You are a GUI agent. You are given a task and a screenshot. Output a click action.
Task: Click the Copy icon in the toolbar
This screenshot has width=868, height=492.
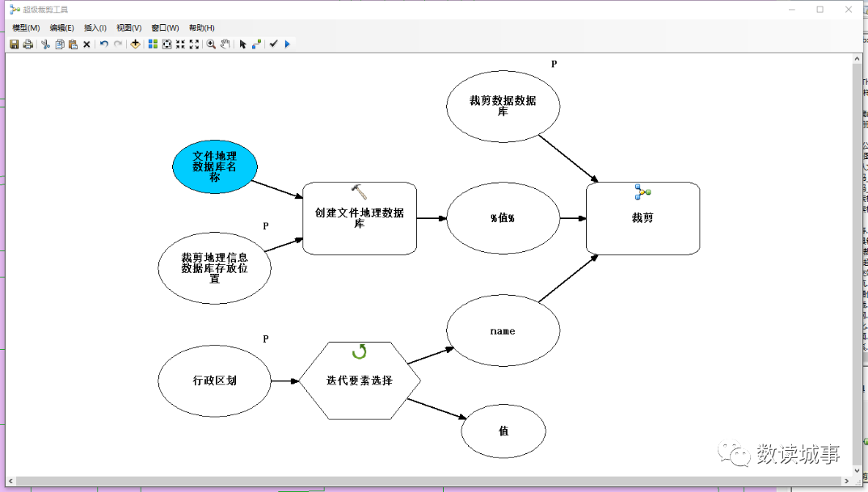[x=60, y=44]
